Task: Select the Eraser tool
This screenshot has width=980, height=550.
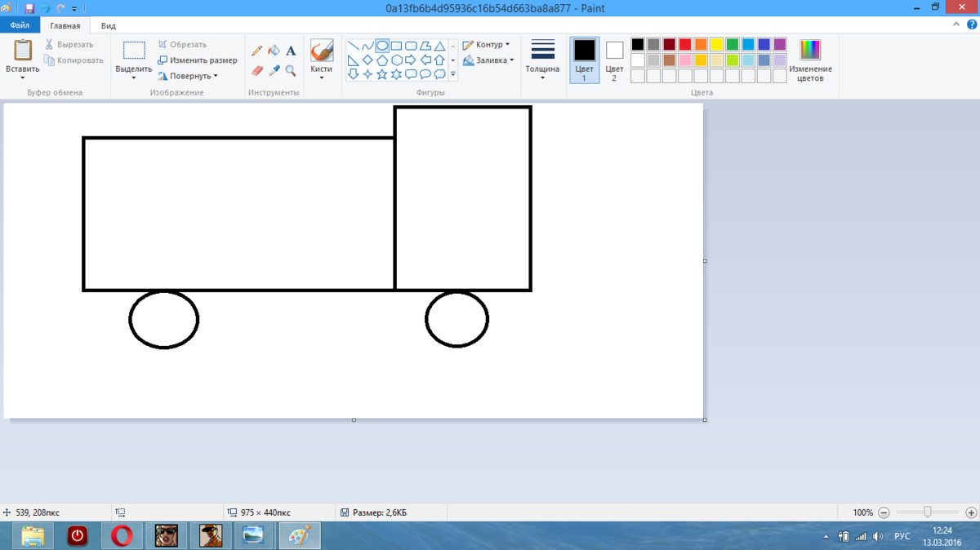Action: pos(258,71)
